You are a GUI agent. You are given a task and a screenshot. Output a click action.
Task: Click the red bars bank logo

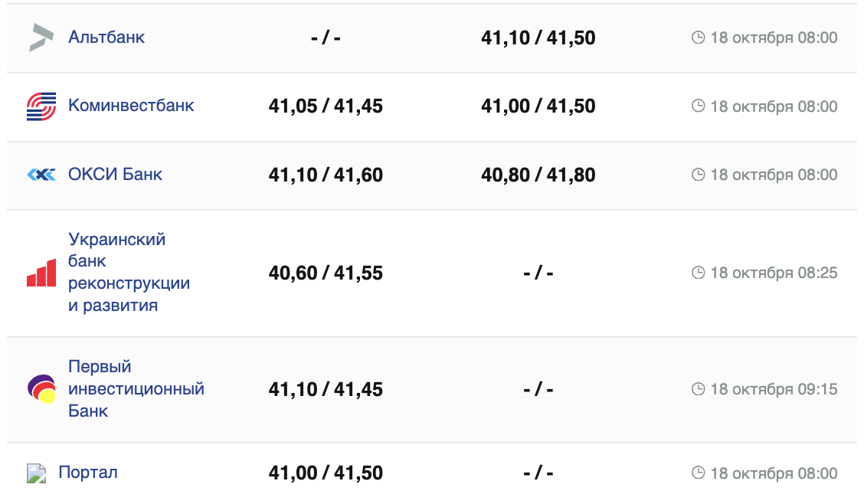coord(41,273)
